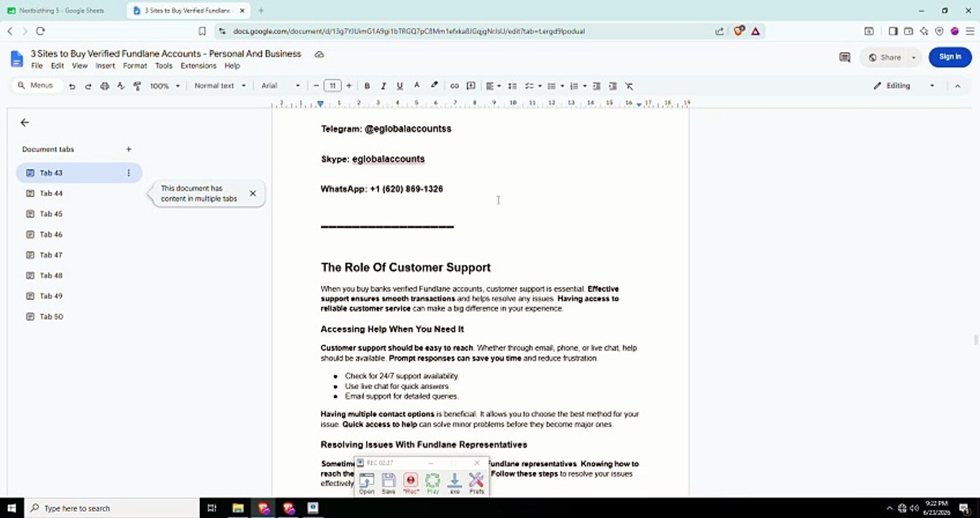The width and height of the screenshot is (980, 518).
Task: Expand the Arial font dropdown
Action: coord(281,86)
